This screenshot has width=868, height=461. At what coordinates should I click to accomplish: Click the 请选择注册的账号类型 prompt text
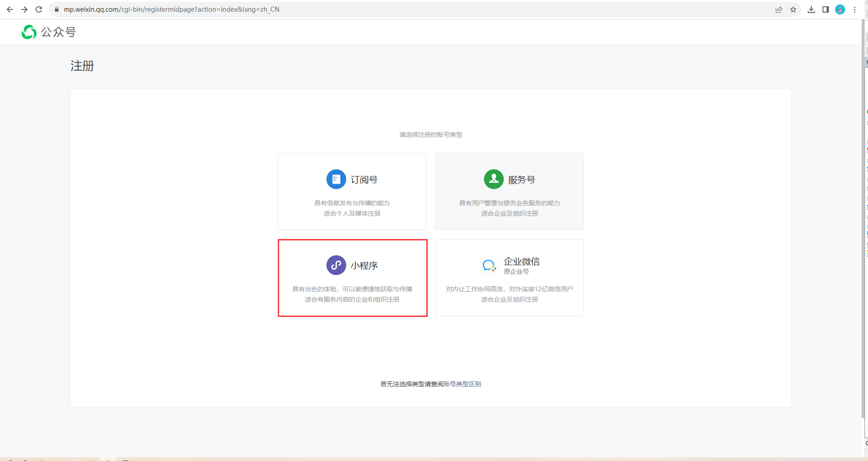(x=431, y=135)
